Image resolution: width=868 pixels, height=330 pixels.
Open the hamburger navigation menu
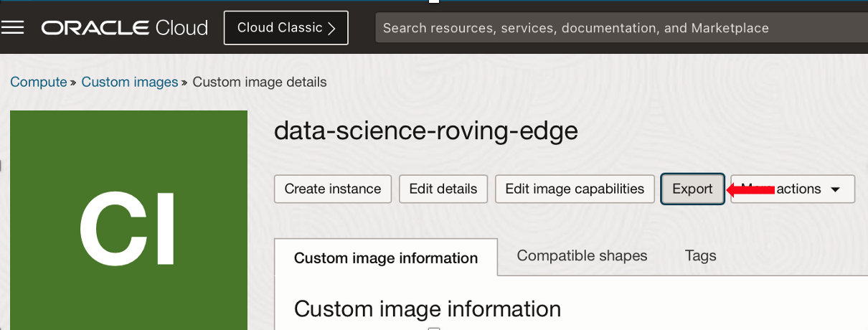[x=14, y=28]
